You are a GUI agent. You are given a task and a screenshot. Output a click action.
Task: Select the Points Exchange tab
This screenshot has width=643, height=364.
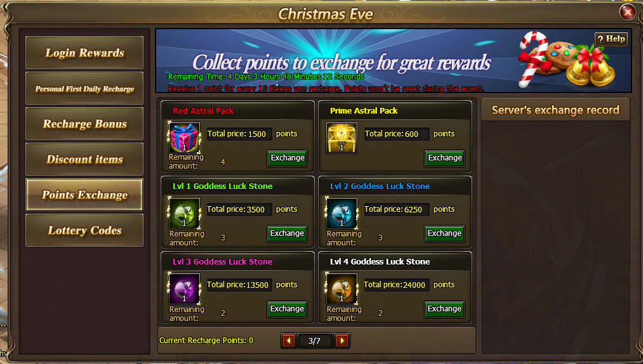pos(84,195)
